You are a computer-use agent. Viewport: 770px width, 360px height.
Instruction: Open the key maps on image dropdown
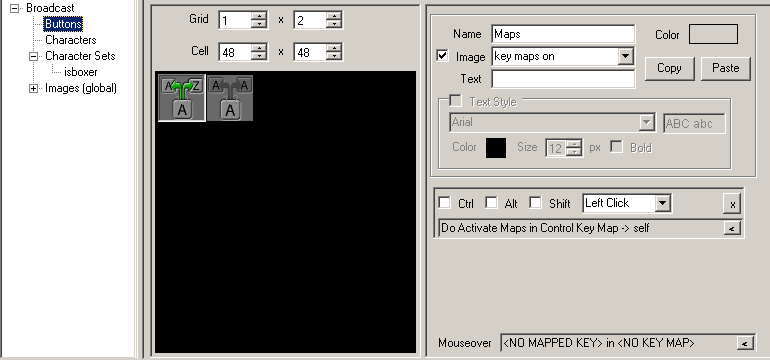click(625, 56)
